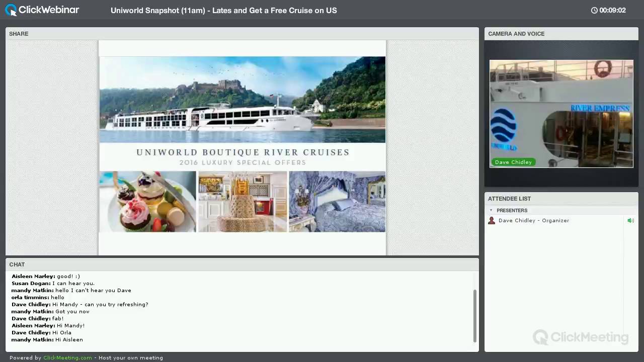Click the blue bedroom suite photo
This screenshot has height=362, width=644.
(337, 202)
